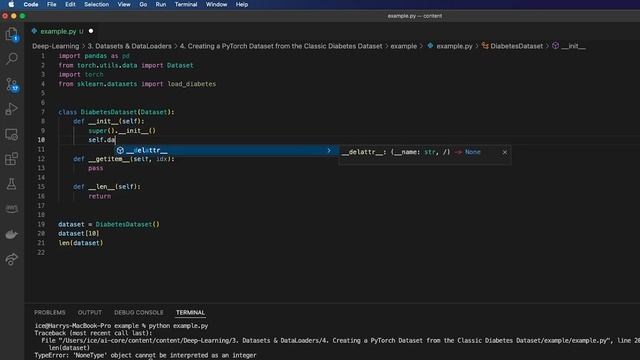640x360 pixels.
Task: Open the Edit menu
Action: [x=70, y=4]
